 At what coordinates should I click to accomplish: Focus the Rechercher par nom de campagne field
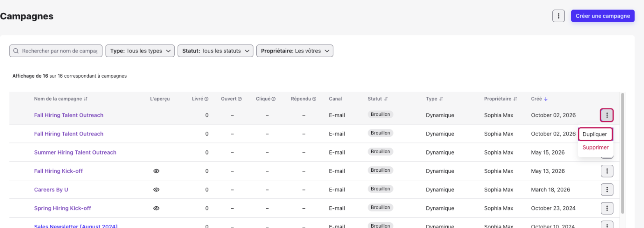coord(56,51)
